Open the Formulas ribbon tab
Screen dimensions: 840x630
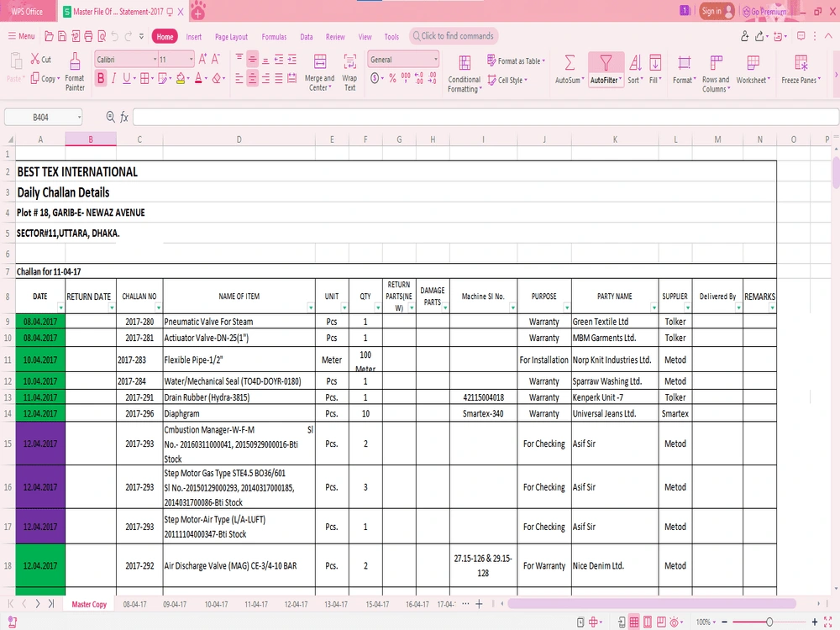coord(274,37)
